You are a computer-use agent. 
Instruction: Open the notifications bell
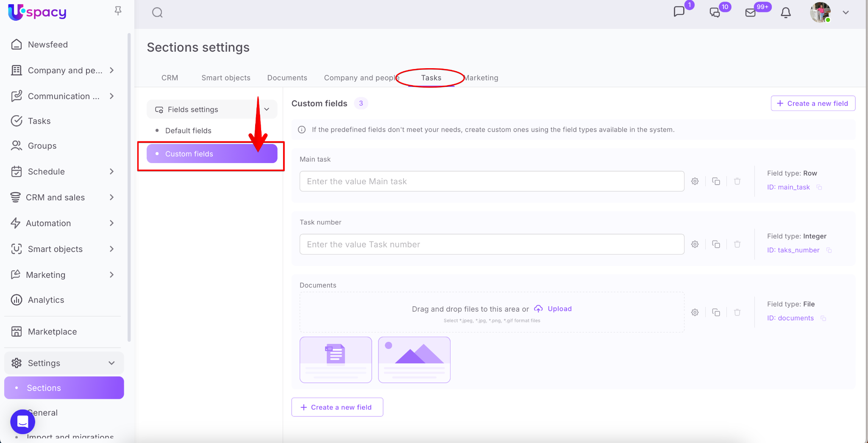pyautogui.click(x=785, y=13)
